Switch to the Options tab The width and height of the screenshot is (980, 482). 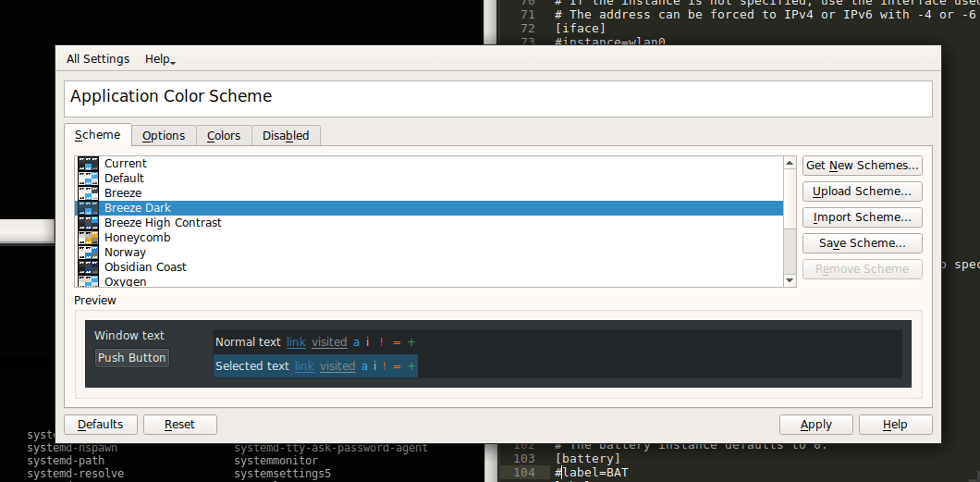(164, 136)
